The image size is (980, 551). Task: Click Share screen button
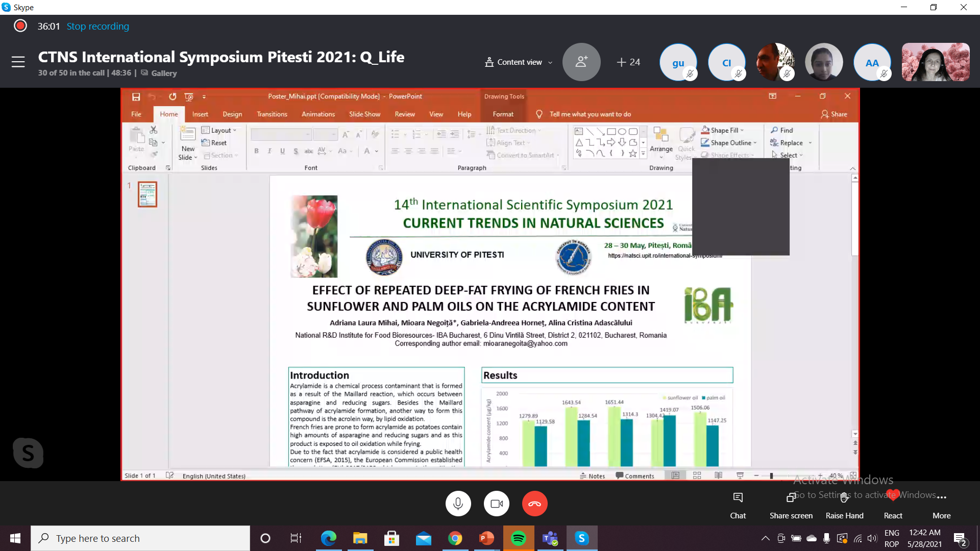791,505
